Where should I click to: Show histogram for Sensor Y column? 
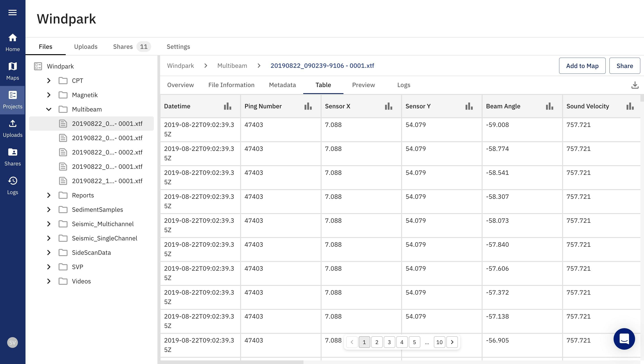click(469, 106)
